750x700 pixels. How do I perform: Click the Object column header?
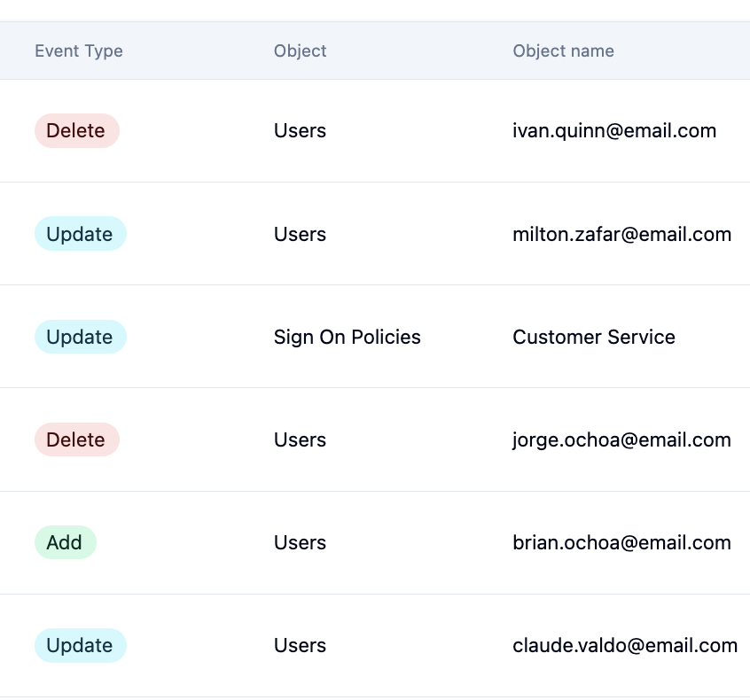(300, 51)
